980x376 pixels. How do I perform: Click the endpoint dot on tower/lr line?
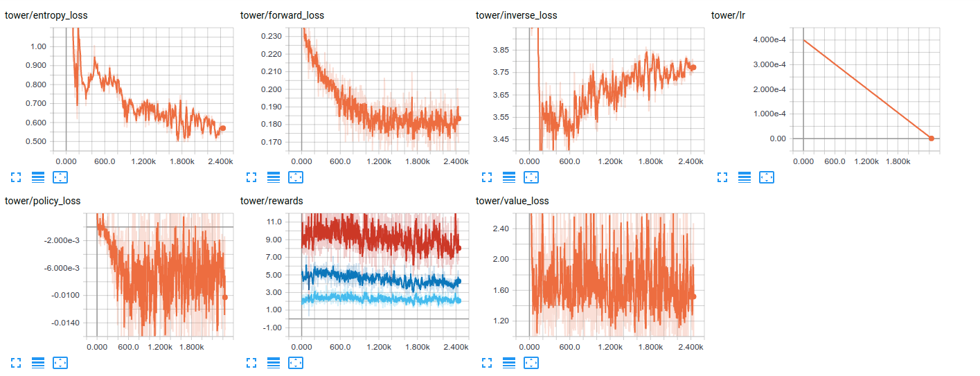pyautogui.click(x=932, y=138)
